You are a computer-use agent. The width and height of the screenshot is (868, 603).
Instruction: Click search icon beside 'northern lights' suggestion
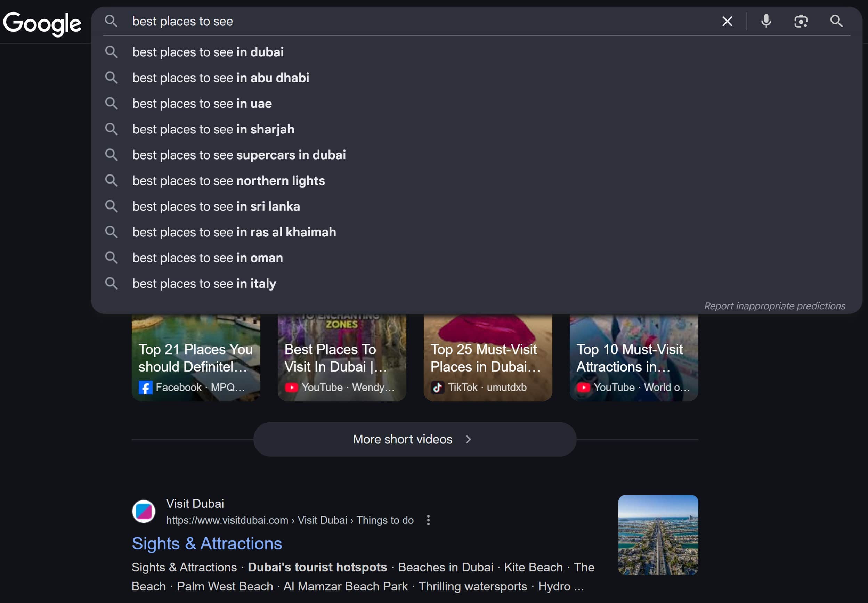[x=111, y=180]
